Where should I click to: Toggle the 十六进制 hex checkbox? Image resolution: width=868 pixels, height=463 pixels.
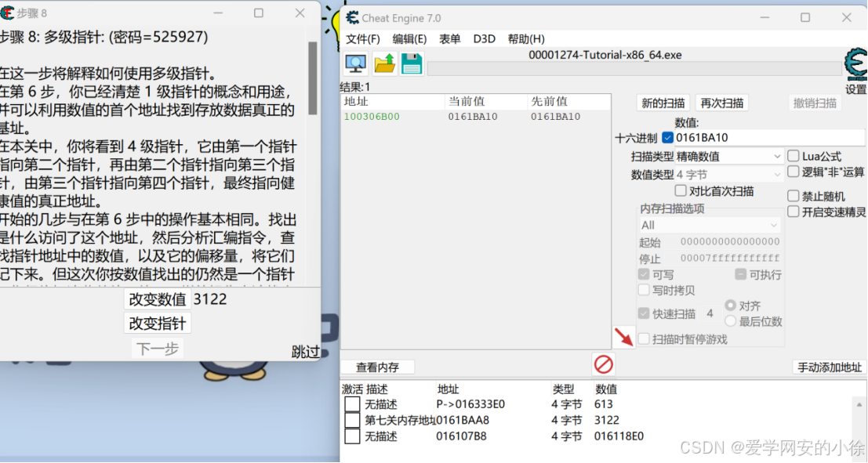point(667,138)
